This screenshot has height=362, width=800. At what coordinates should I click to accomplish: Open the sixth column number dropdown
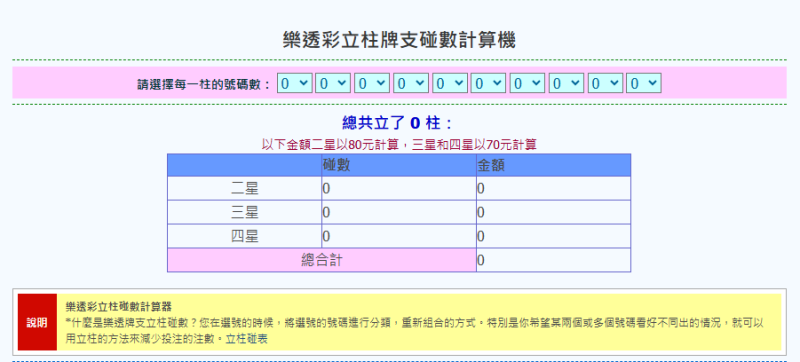pos(488,83)
